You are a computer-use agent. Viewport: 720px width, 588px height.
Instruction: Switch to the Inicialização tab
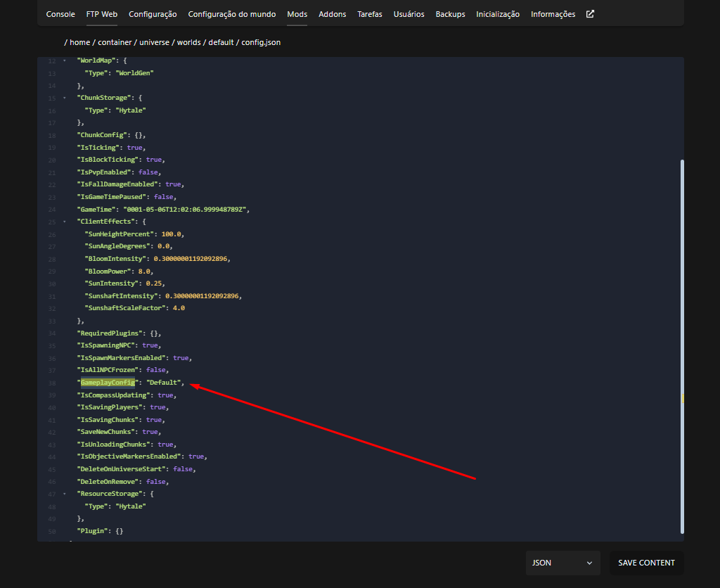pyautogui.click(x=498, y=14)
